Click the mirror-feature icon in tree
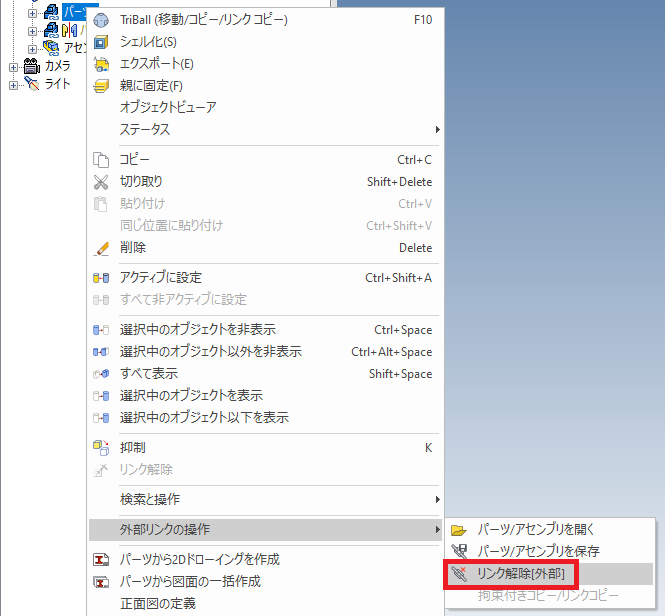This screenshot has height=616, width=665. point(70,30)
